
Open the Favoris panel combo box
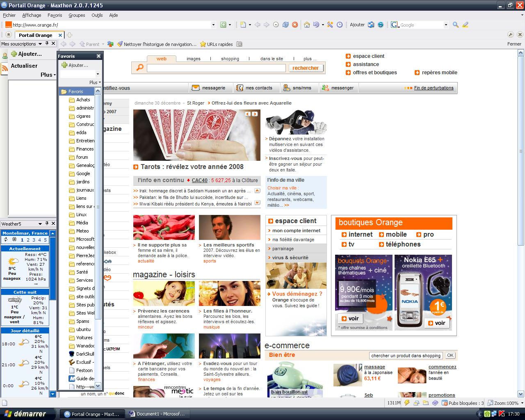(80, 74)
